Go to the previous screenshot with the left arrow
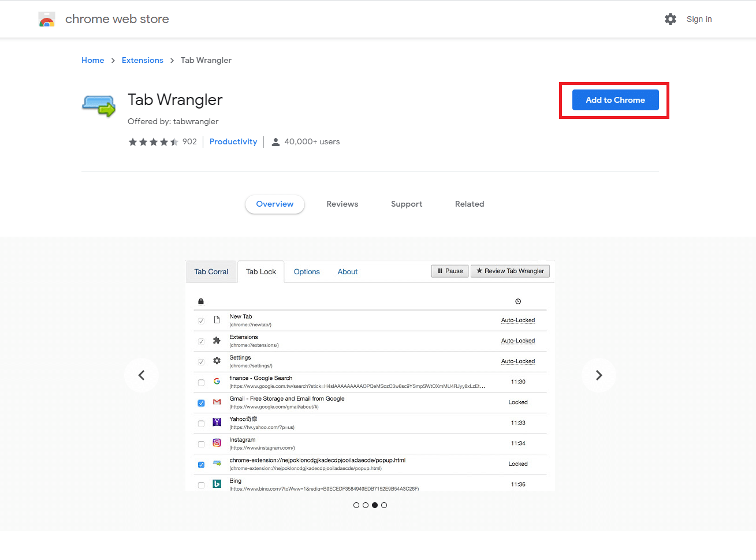Screen dimensions: 756x560 click(x=141, y=375)
